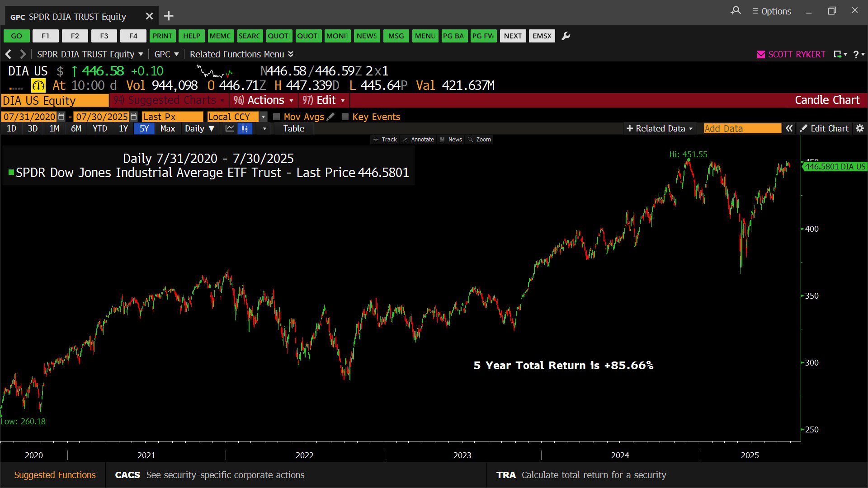Open a new tab with plus icon
The width and height of the screenshot is (868, 488).
(169, 16)
